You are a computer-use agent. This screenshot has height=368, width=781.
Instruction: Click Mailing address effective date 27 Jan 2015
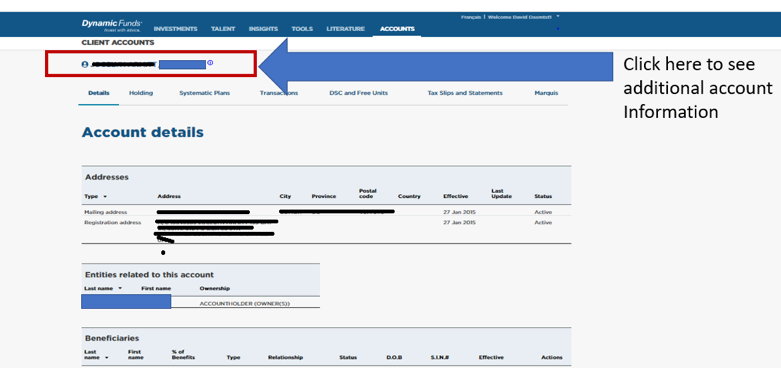[x=459, y=212]
